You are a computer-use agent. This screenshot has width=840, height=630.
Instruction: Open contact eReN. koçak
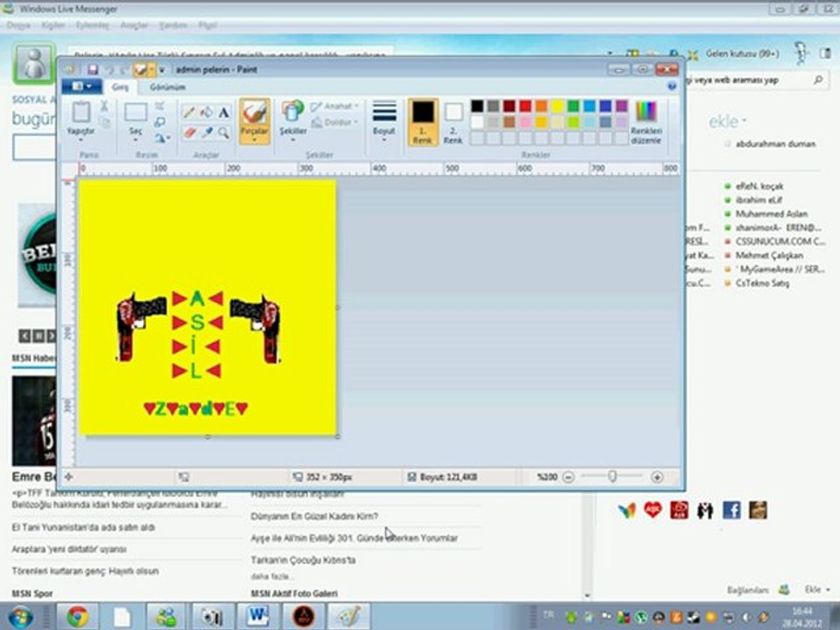coord(759,186)
